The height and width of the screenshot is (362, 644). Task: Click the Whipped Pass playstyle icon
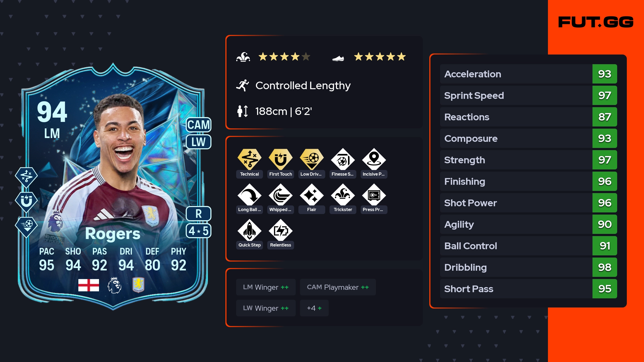click(x=280, y=195)
